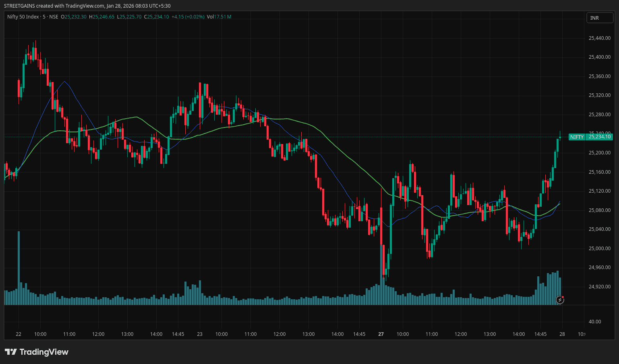Screen dimensions: 619x364
Task: Open the INR currency selector
Action: point(599,18)
